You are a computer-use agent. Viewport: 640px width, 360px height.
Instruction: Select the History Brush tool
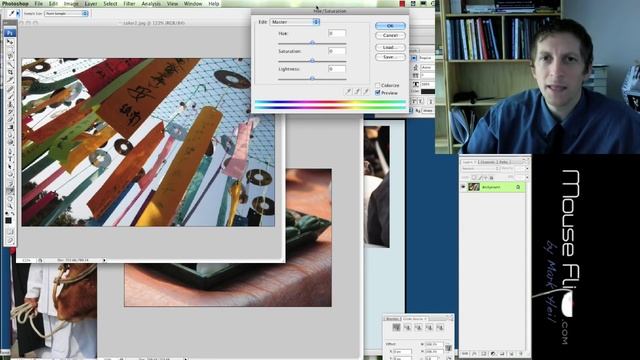(10, 112)
